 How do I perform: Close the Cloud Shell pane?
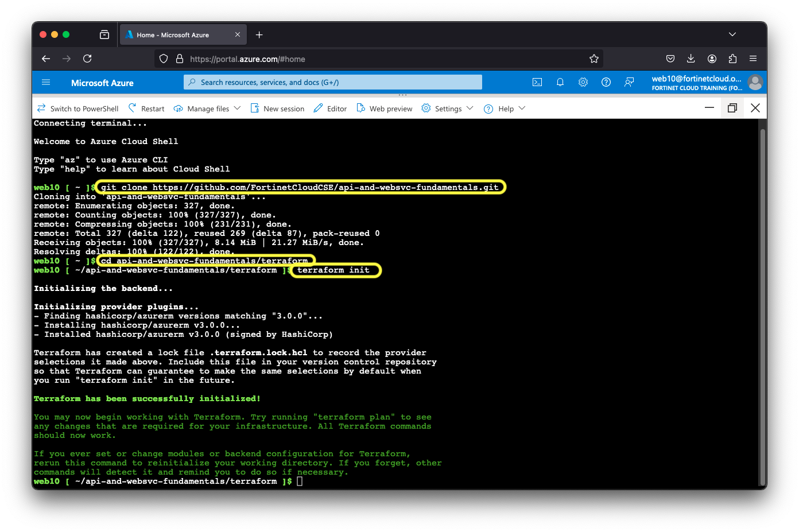(755, 108)
